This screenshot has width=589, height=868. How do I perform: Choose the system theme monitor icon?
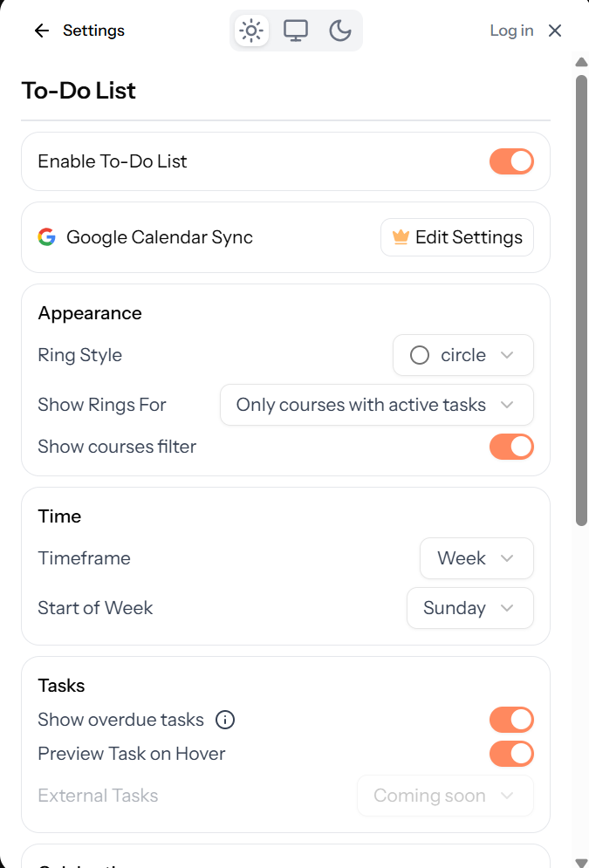click(x=296, y=31)
